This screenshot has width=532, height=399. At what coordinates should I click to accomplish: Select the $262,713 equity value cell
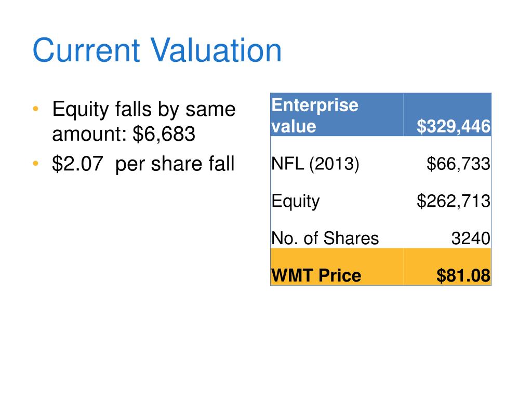tap(454, 201)
